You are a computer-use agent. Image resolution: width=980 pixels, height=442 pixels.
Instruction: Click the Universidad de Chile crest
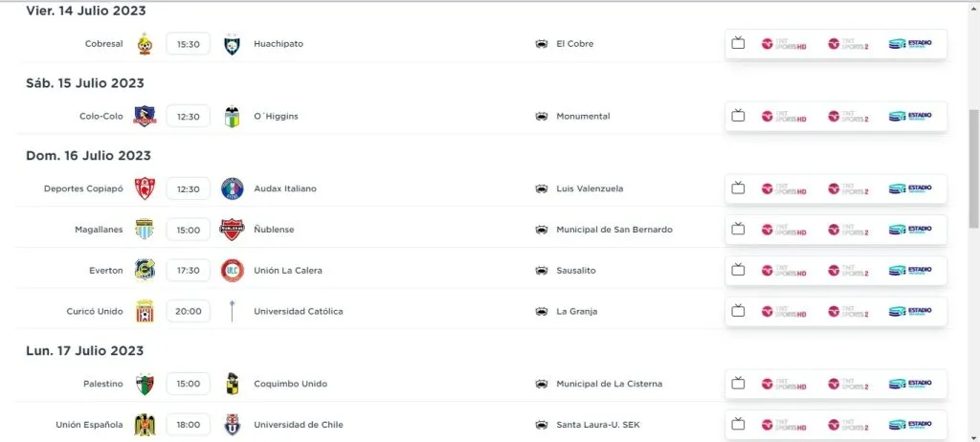click(232, 425)
